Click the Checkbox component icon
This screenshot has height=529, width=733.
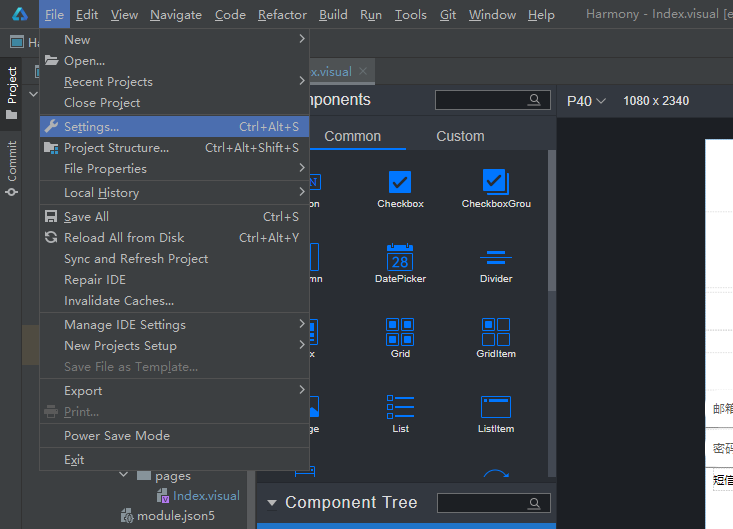tap(400, 181)
